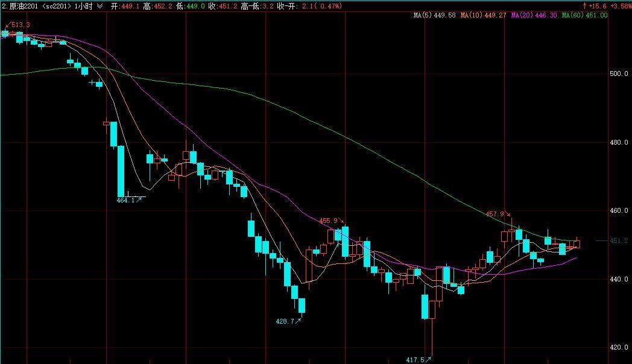Click the 高:452.2 high price value
The width and height of the screenshot is (632, 364).
[157, 6]
